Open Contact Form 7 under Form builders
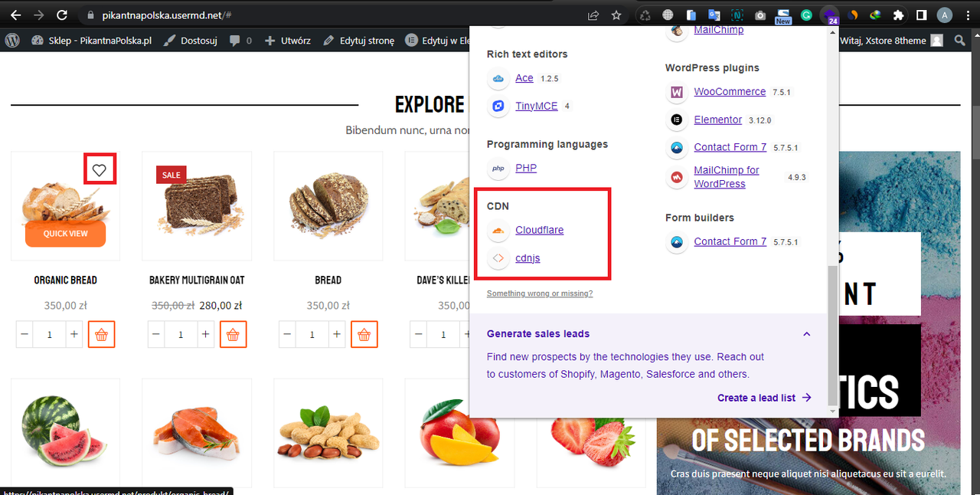980x495 pixels. point(730,242)
